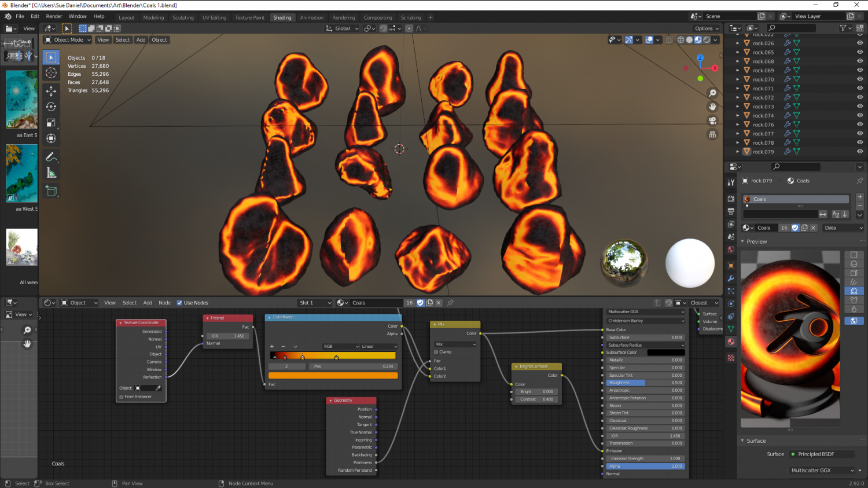Open Linear interpolation dropdown in ColorRamp
This screenshot has height=488, width=868.
(x=379, y=346)
